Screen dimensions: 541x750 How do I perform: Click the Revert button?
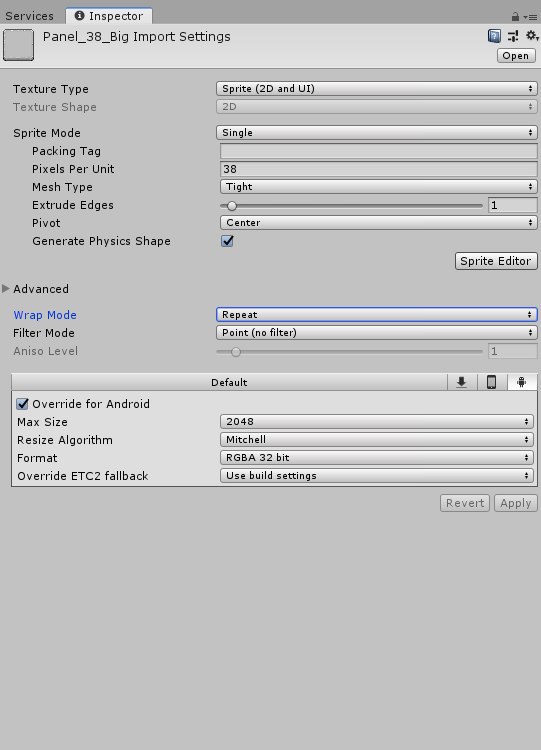click(465, 503)
